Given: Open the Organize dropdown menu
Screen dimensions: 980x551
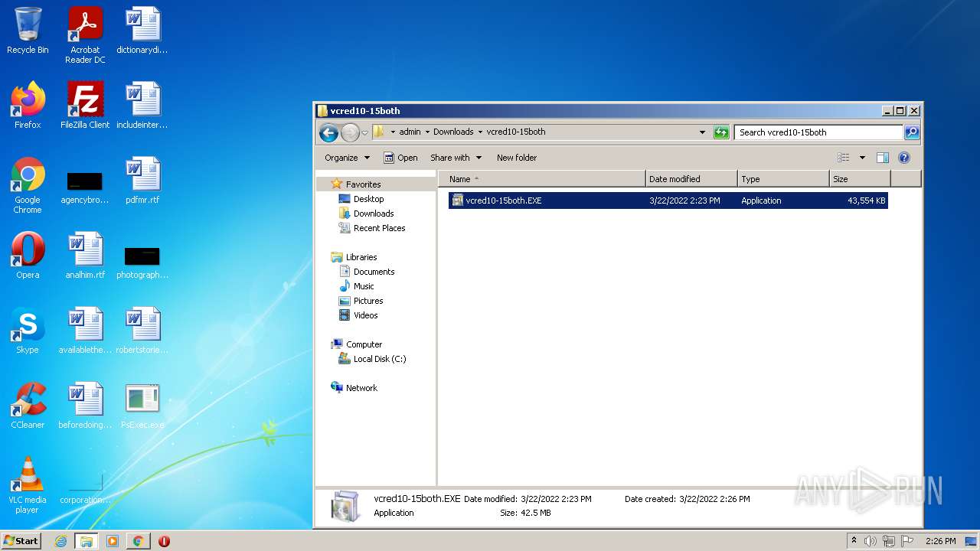Looking at the screenshot, I should click(x=347, y=158).
